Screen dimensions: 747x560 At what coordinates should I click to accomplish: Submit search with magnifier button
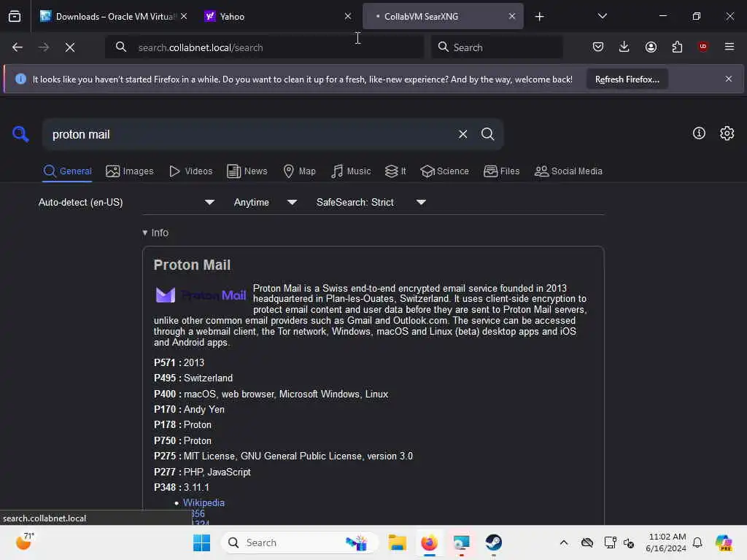point(487,134)
